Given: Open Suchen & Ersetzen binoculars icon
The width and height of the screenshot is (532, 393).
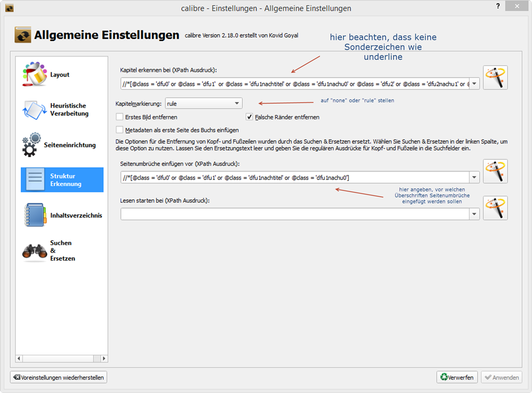Looking at the screenshot, I should click(x=35, y=251).
